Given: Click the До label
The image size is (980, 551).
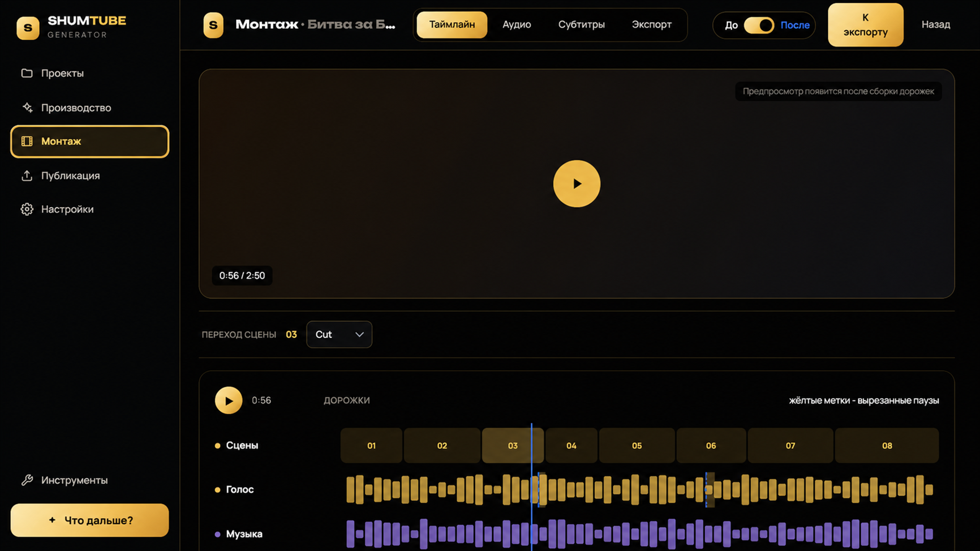Looking at the screenshot, I should click(x=731, y=25).
